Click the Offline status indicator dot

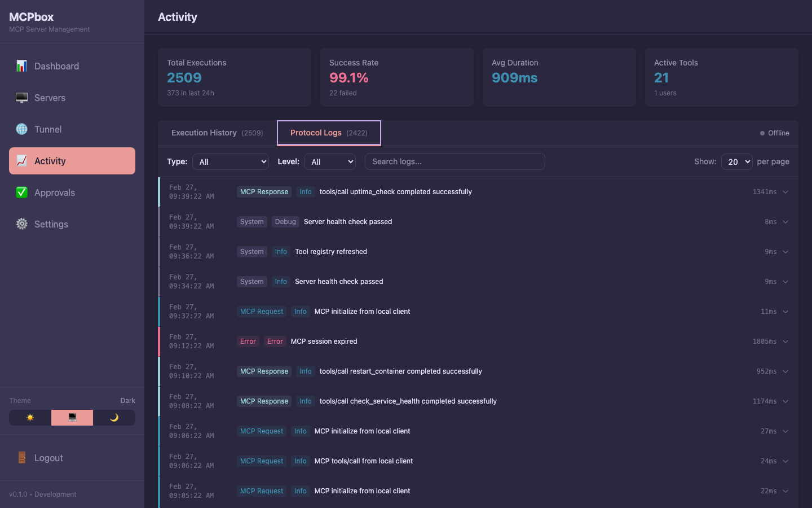pos(762,133)
